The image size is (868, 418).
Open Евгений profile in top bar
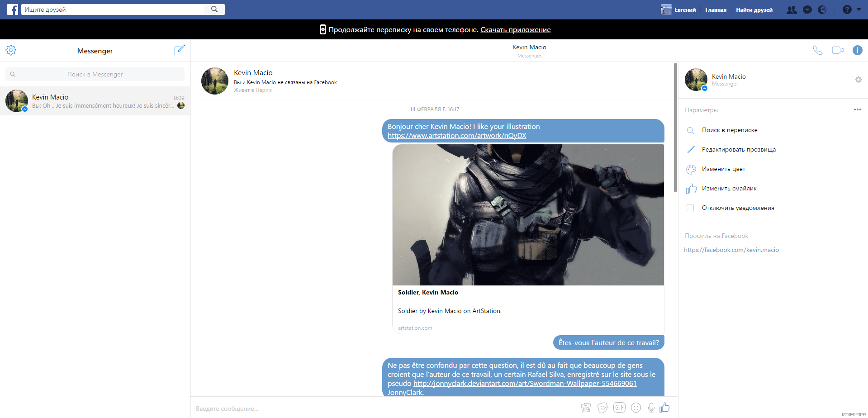pyautogui.click(x=678, y=9)
